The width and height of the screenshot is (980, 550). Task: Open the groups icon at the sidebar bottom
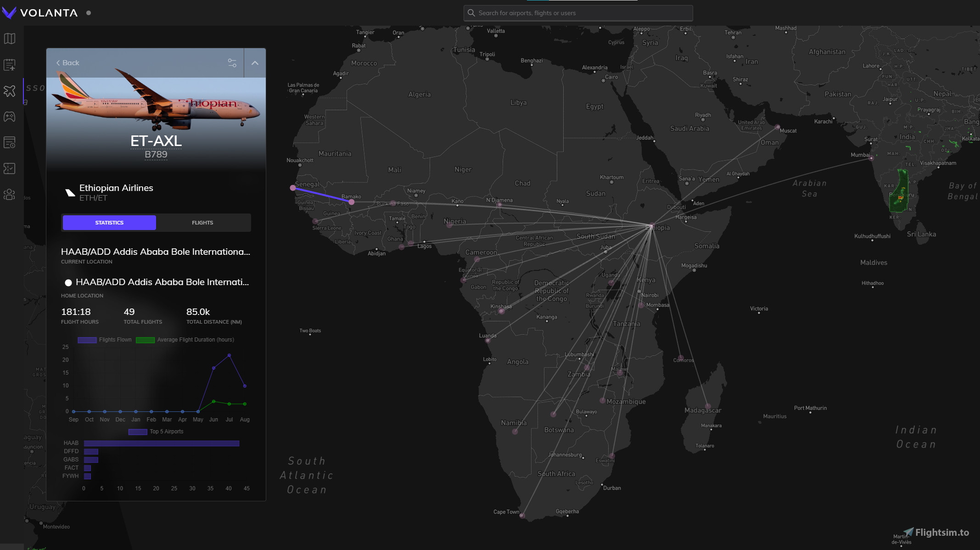coord(10,194)
